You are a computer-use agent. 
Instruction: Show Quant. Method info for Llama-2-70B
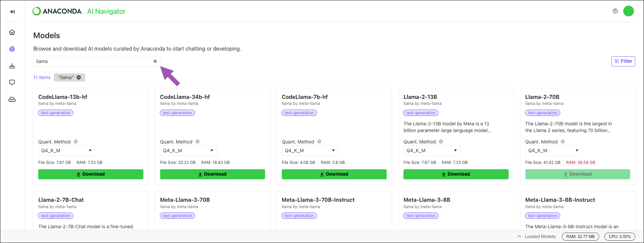coord(563,142)
